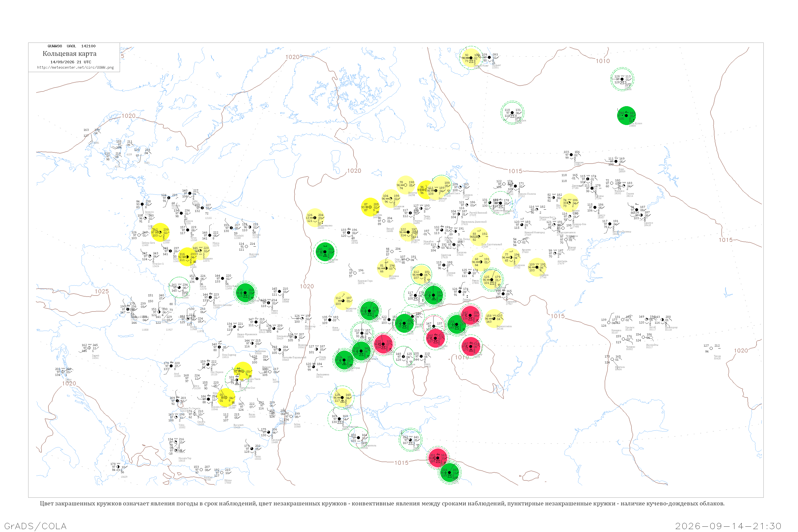Click the yellow Poznan station circle

160,232
